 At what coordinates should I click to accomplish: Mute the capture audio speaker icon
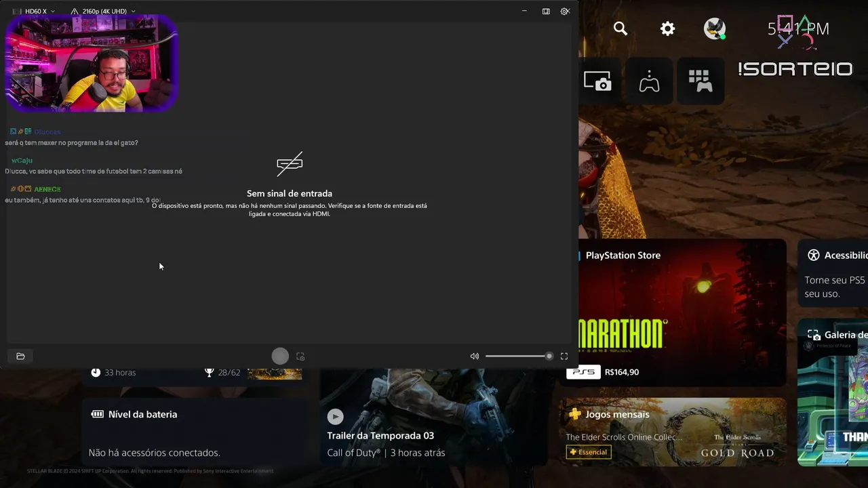(x=475, y=357)
